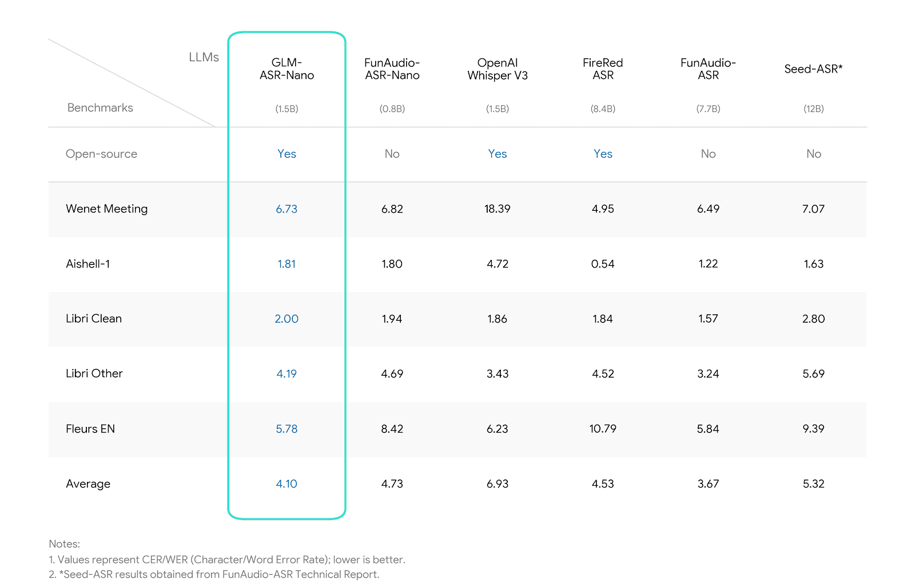Click the Seed-ASR* column header
915x588 pixels.
click(x=813, y=69)
